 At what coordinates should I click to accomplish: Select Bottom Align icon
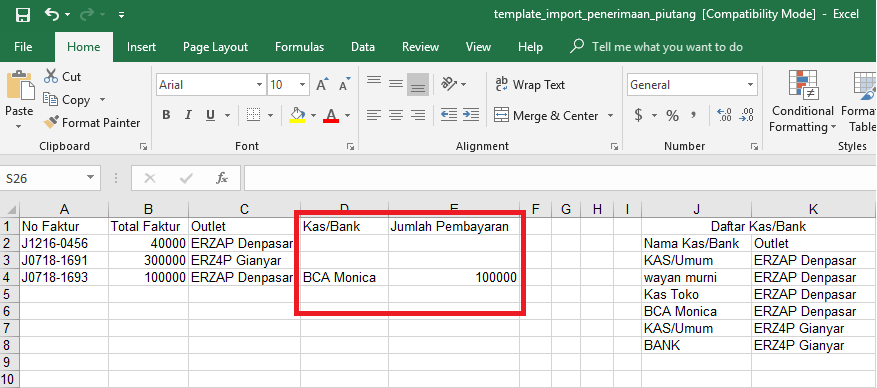[x=418, y=84]
